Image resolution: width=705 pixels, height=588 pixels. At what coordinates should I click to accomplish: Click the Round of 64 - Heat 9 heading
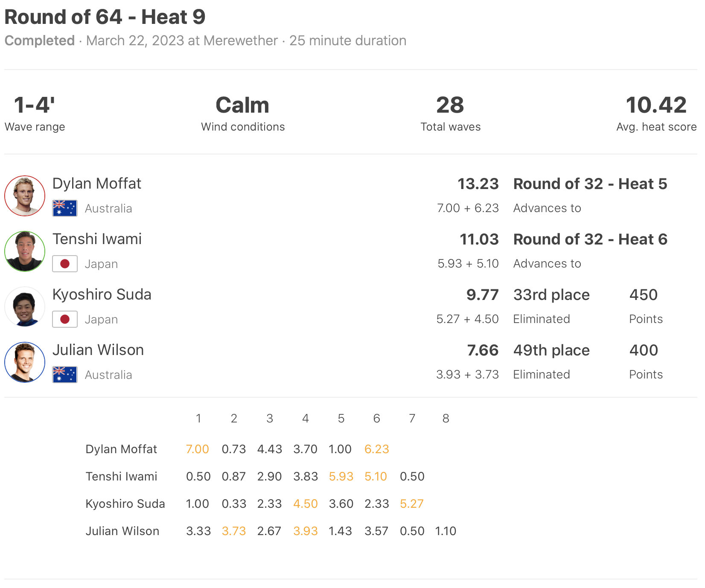pyautogui.click(x=105, y=17)
